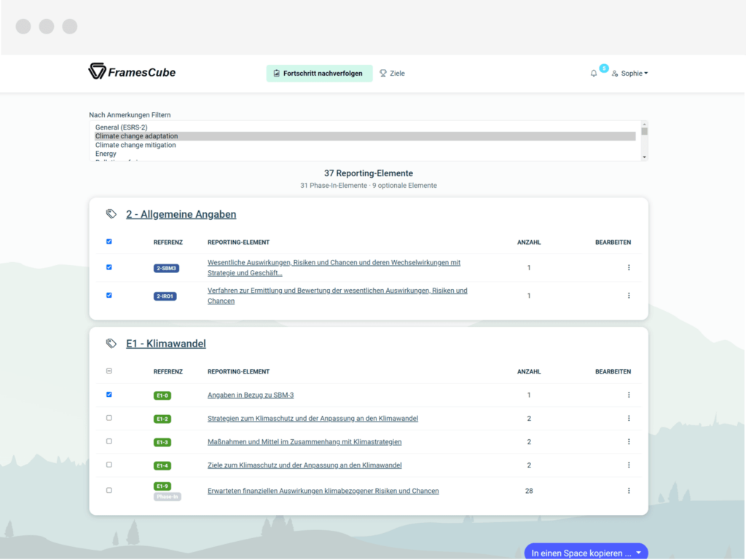Screen dimensions: 746x560
Task: Open Wesentliche Auswirkungen, Risiken und Chancen link
Action: [334, 268]
